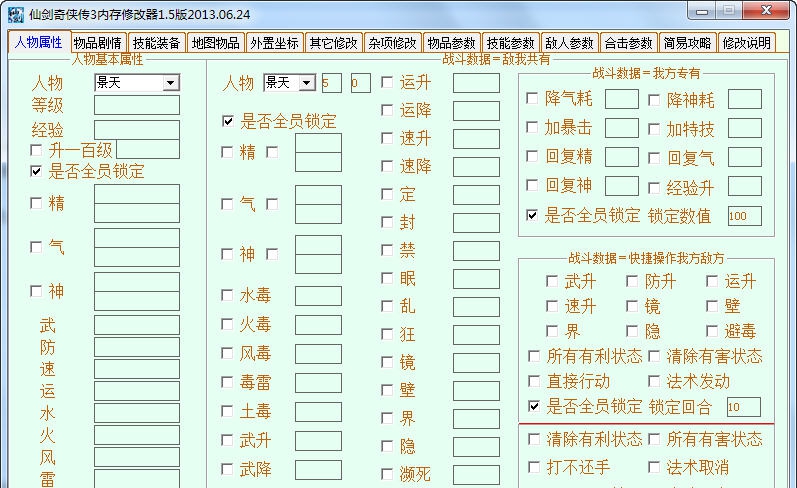Open the 其它修改 tab
Viewport: 797px width, 488px height.
click(x=333, y=43)
